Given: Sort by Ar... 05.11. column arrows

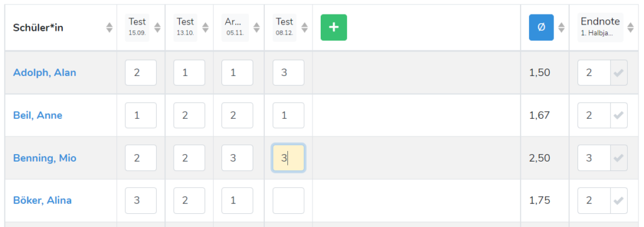Looking at the screenshot, I should coord(257,28).
